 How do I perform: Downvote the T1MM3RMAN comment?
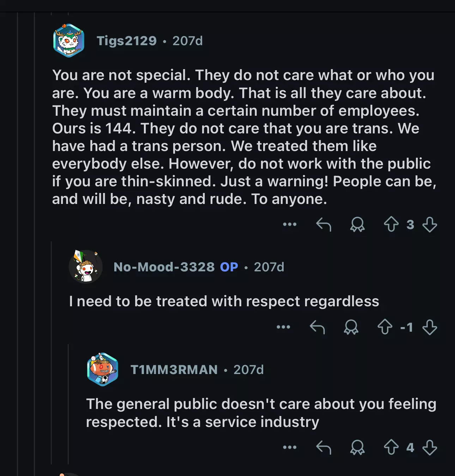coord(430,447)
